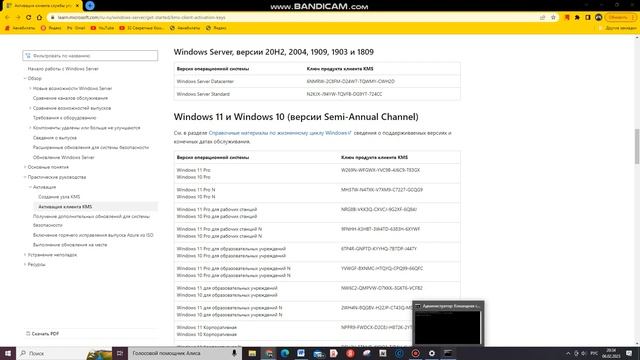The image size is (640, 360).
Task: Click the Windows Server Standard KMS key
Action: (344, 94)
